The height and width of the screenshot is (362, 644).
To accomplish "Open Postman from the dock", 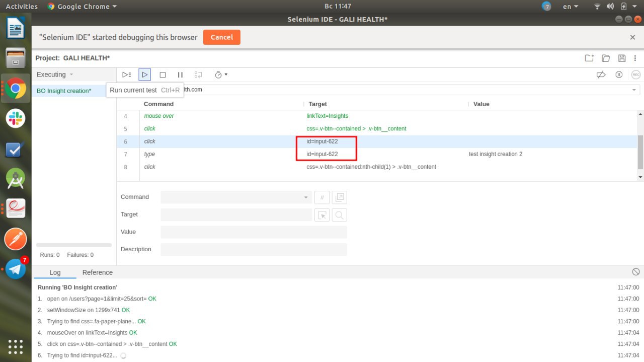I will click(16, 239).
